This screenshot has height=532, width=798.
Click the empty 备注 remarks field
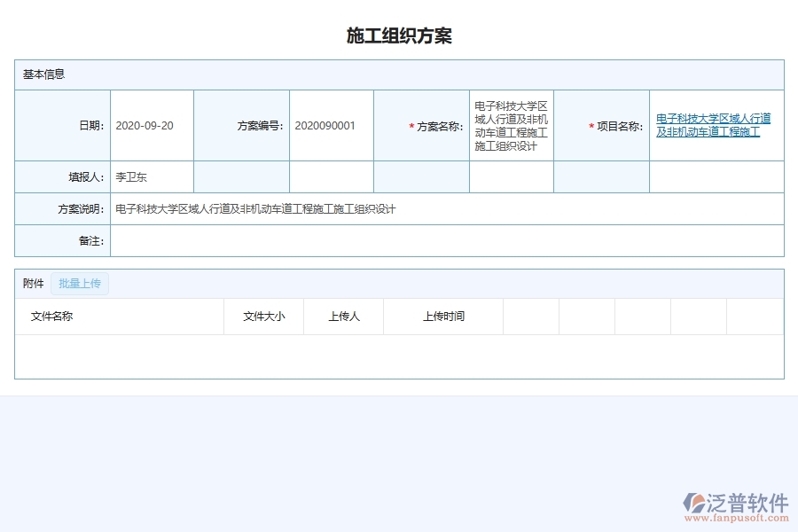coord(443,240)
